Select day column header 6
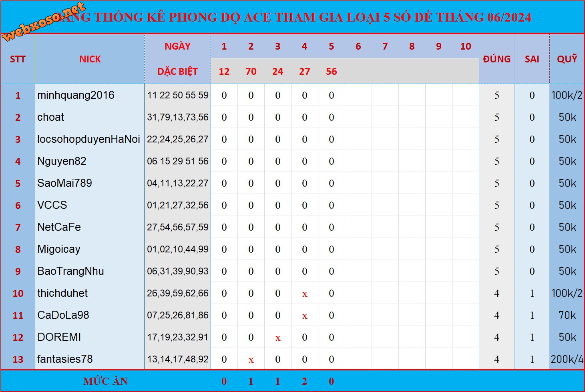Viewport: 585px width, 392px height. pyautogui.click(x=358, y=46)
